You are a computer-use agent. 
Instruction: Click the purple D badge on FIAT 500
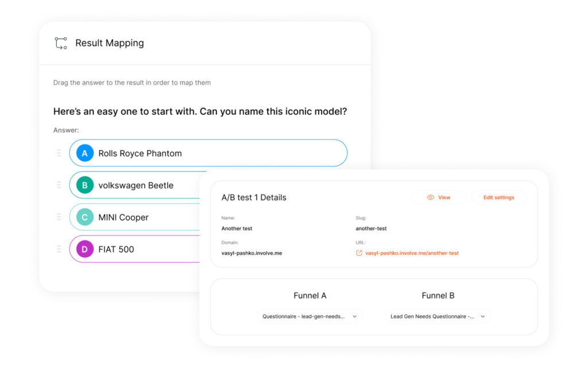84,249
